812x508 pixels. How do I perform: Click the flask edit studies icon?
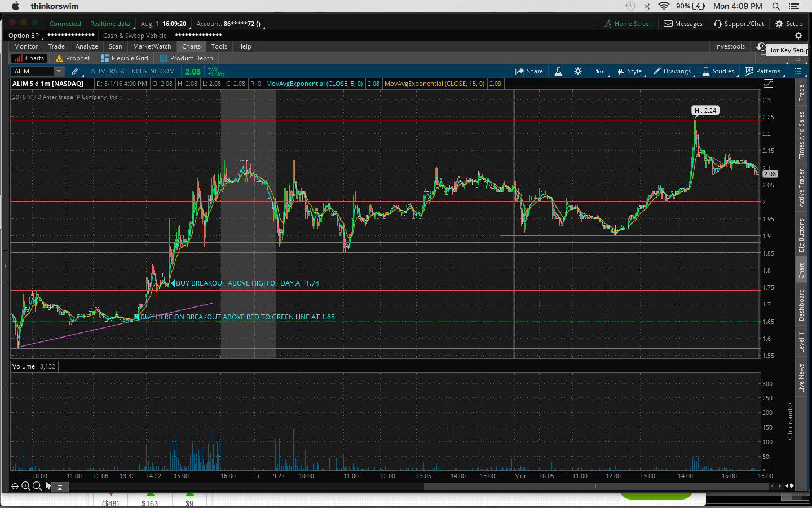pyautogui.click(x=558, y=71)
